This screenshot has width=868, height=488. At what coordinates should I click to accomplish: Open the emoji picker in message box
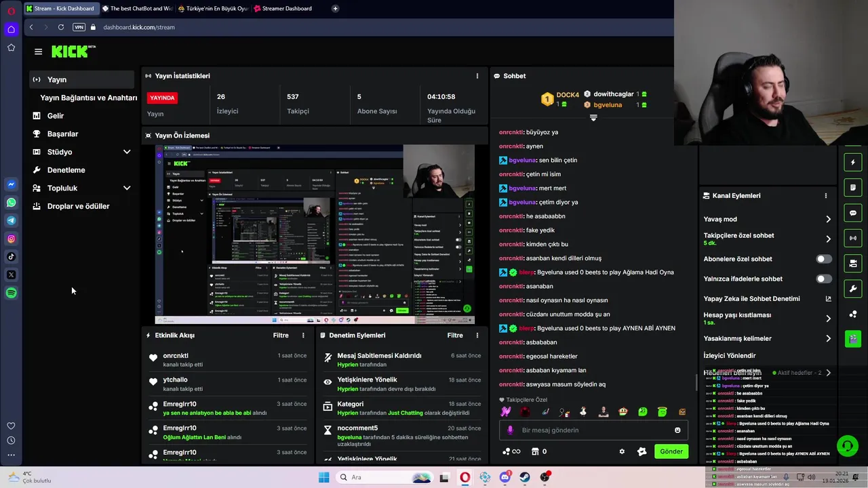click(x=677, y=430)
